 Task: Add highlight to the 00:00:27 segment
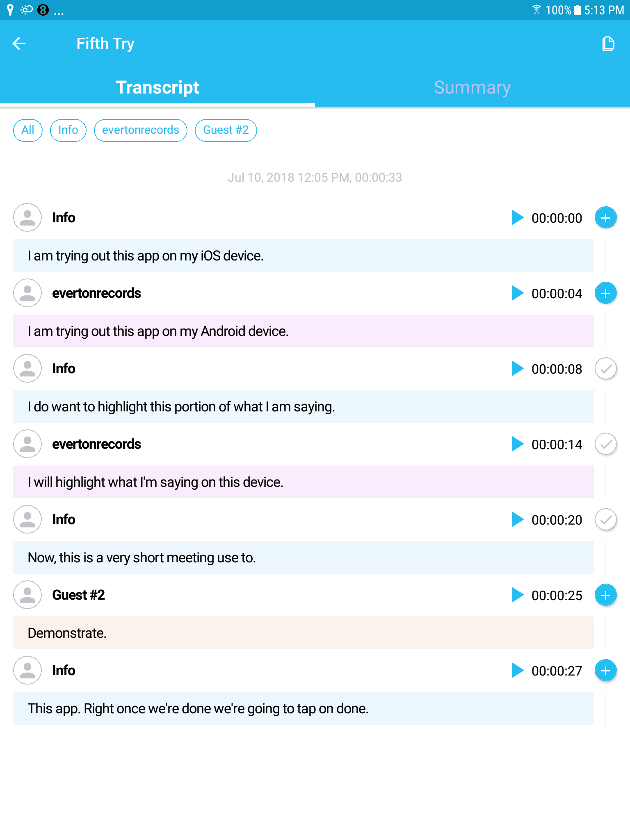point(605,671)
